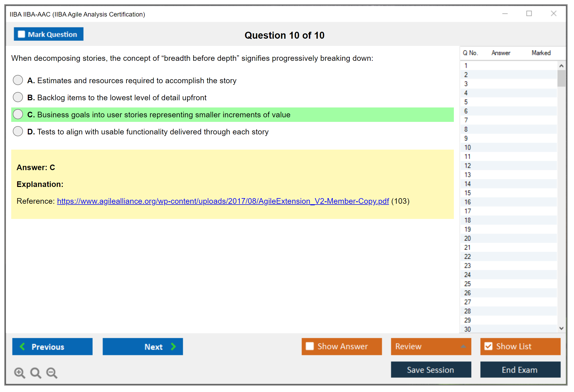Select question 15 in the list

point(467,193)
